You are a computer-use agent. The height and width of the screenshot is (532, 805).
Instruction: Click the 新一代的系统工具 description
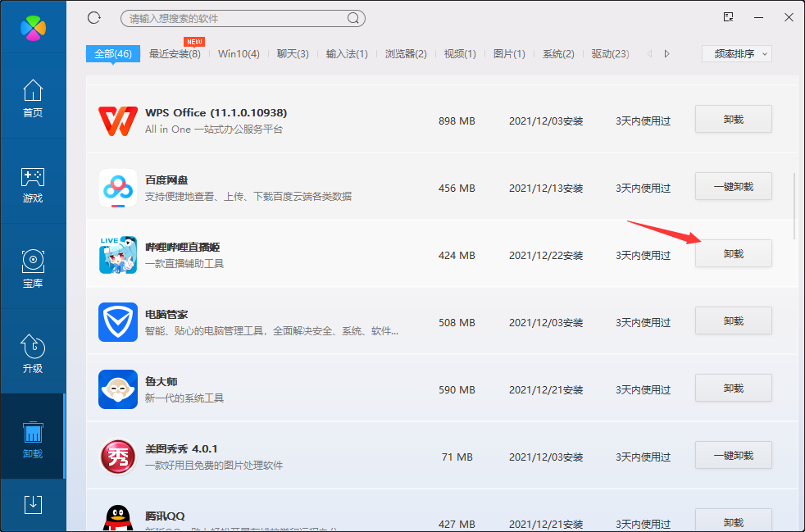point(184,398)
